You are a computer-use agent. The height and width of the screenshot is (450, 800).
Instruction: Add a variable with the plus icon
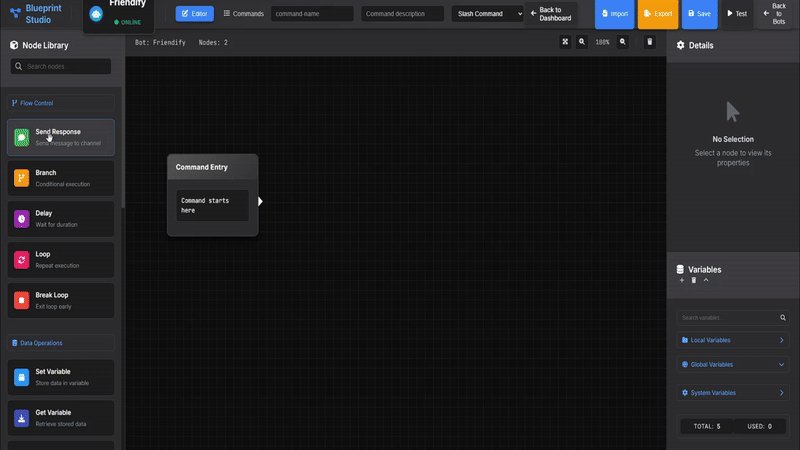pos(682,280)
